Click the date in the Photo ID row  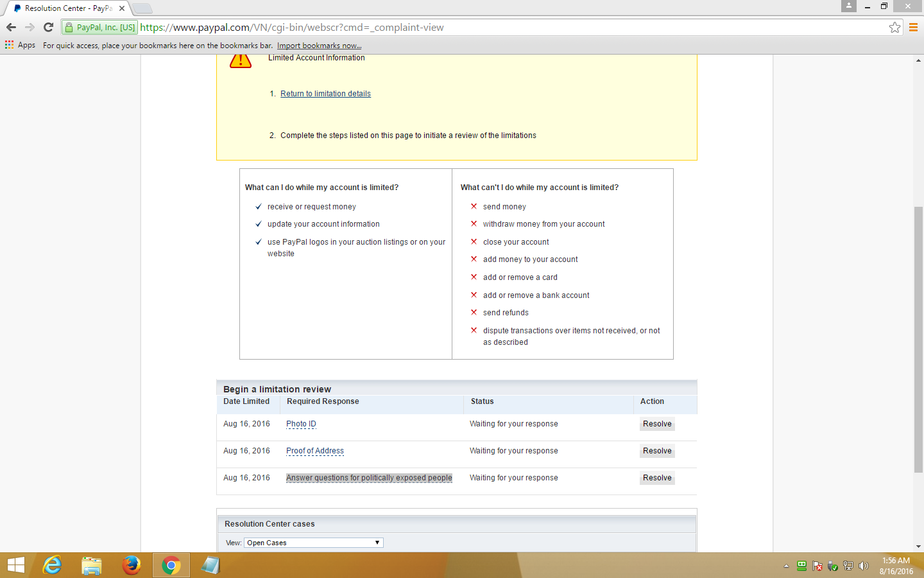click(x=246, y=424)
